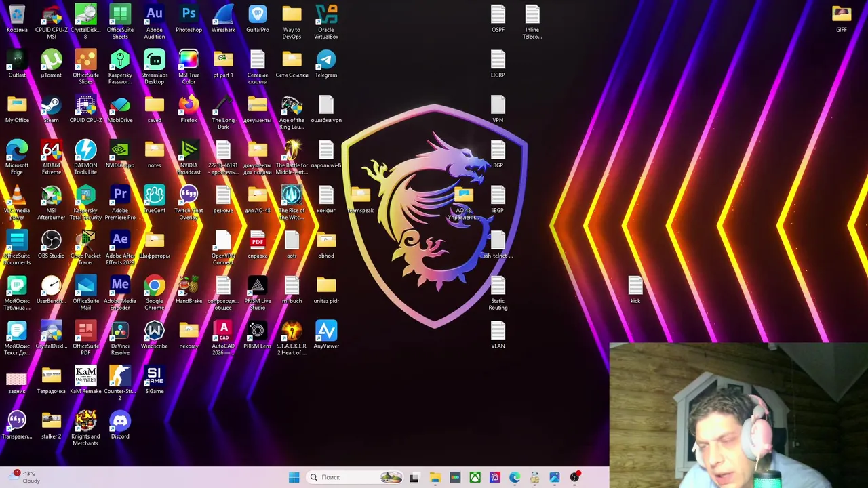Select the Way to DevOps folder
Image resolution: width=868 pixels, height=488 pixels.
(292, 21)
